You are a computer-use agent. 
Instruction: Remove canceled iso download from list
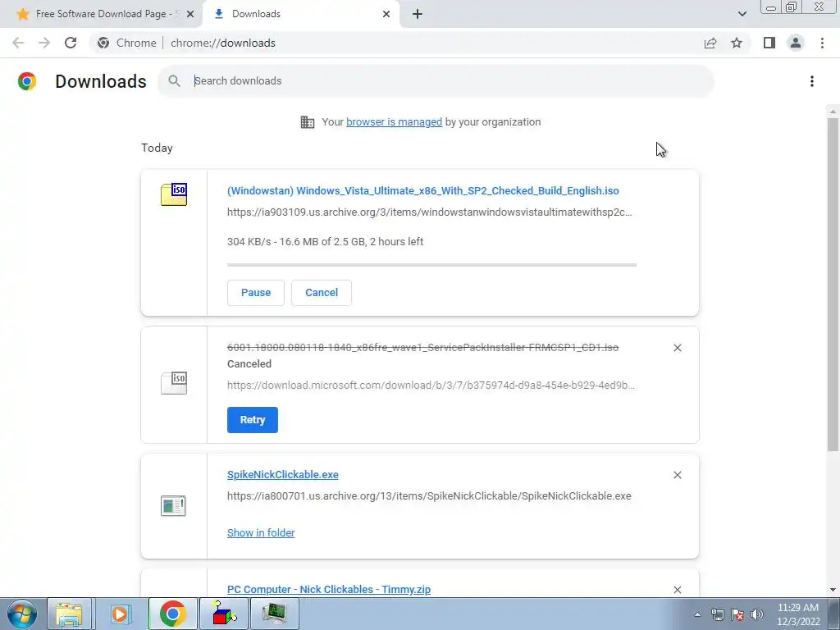click(677, 348)
